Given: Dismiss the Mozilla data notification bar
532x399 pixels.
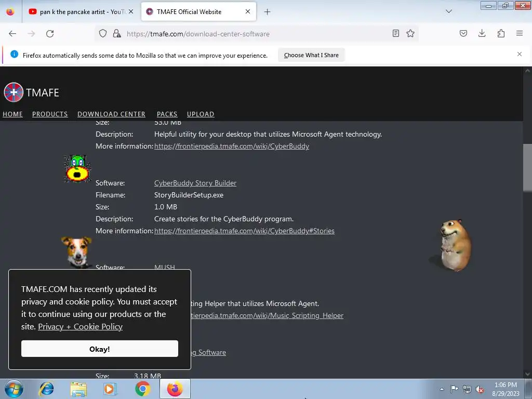Looking at the screenshot, I should (x=520, y=54).
